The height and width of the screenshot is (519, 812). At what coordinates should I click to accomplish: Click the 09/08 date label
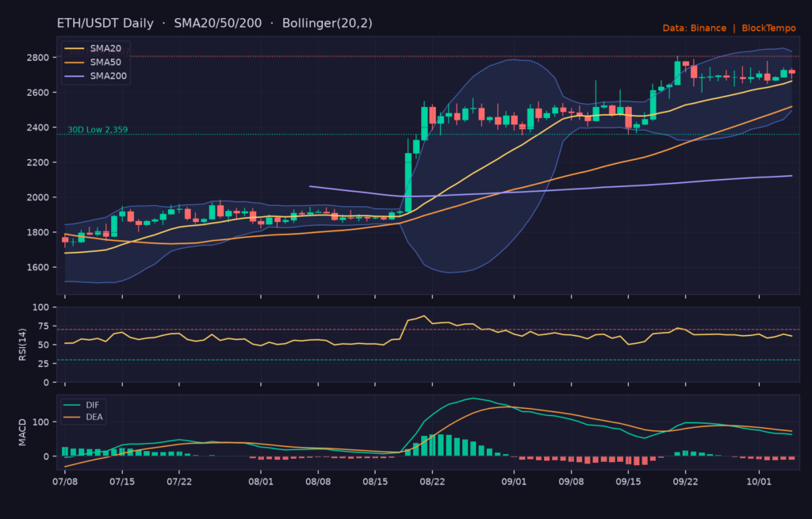pyautogui.click(x=571, y=482)
